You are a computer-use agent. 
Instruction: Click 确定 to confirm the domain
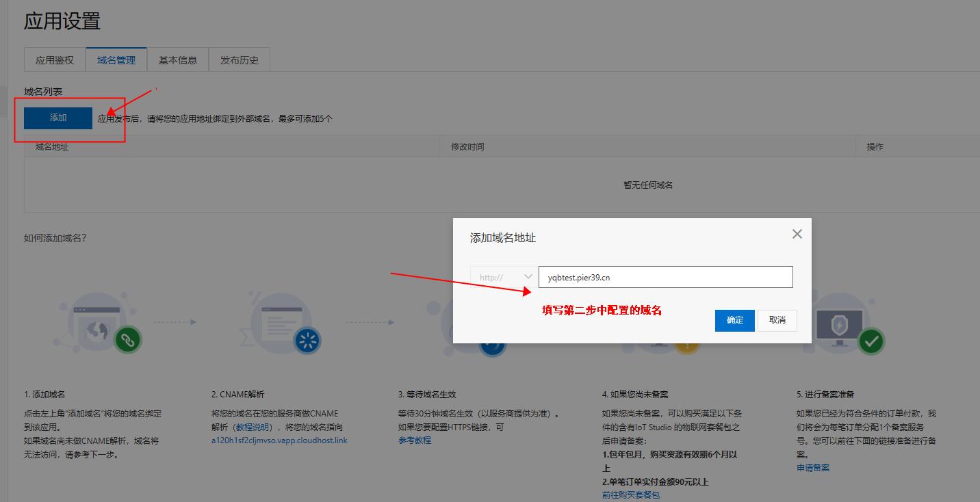pyautogui.click(x=734, y=320)
